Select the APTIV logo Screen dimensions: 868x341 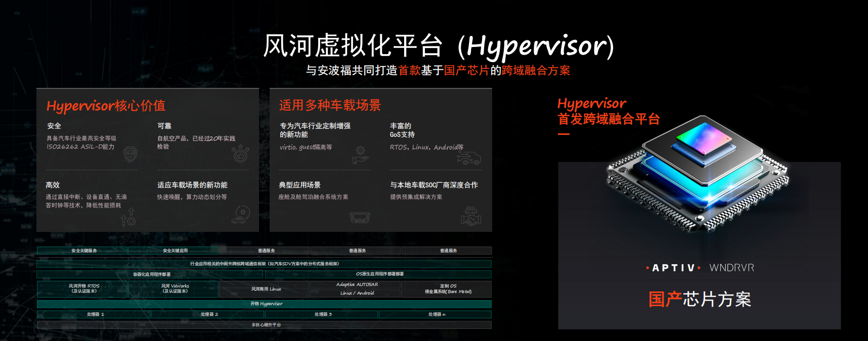point(673,268)
